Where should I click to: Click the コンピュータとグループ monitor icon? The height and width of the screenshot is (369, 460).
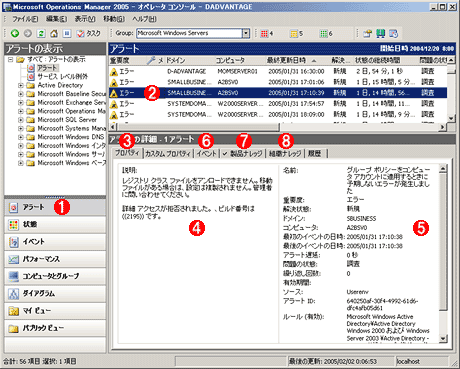click(13, 276)
